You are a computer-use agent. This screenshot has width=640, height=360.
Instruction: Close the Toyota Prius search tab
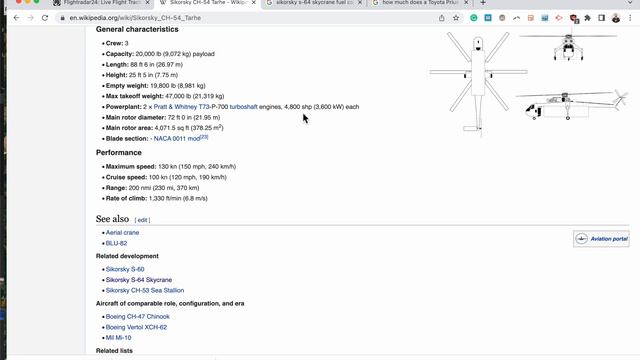[466, 3]
